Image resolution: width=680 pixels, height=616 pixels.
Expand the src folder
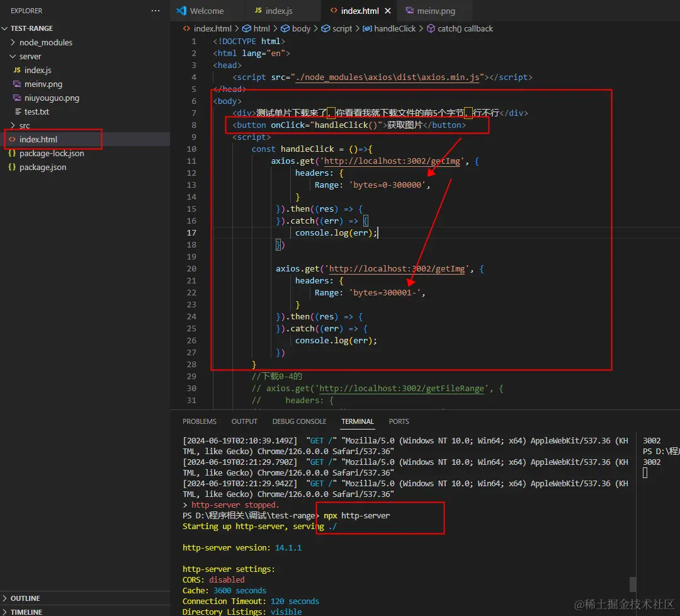click(13, 125)
